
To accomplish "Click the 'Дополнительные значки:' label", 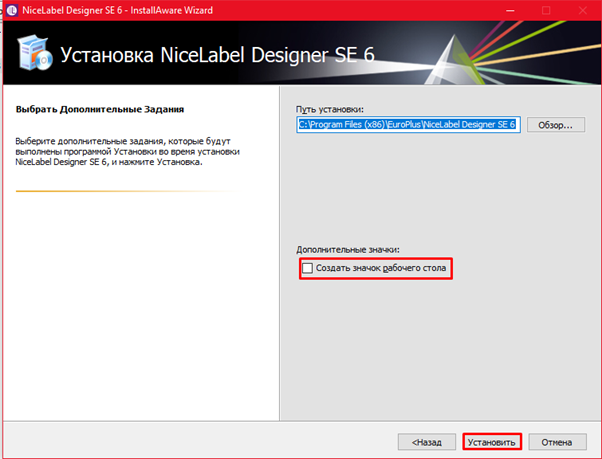I will click(348, 249).
